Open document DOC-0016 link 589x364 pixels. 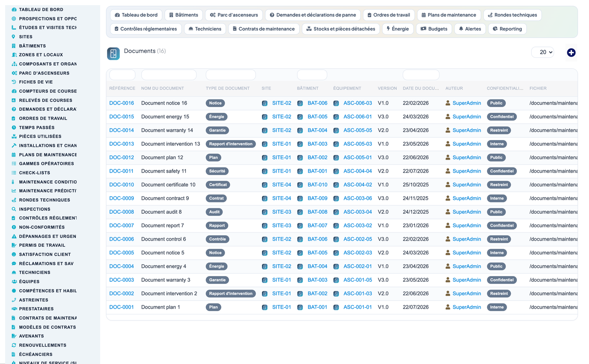tap(121, 103)
